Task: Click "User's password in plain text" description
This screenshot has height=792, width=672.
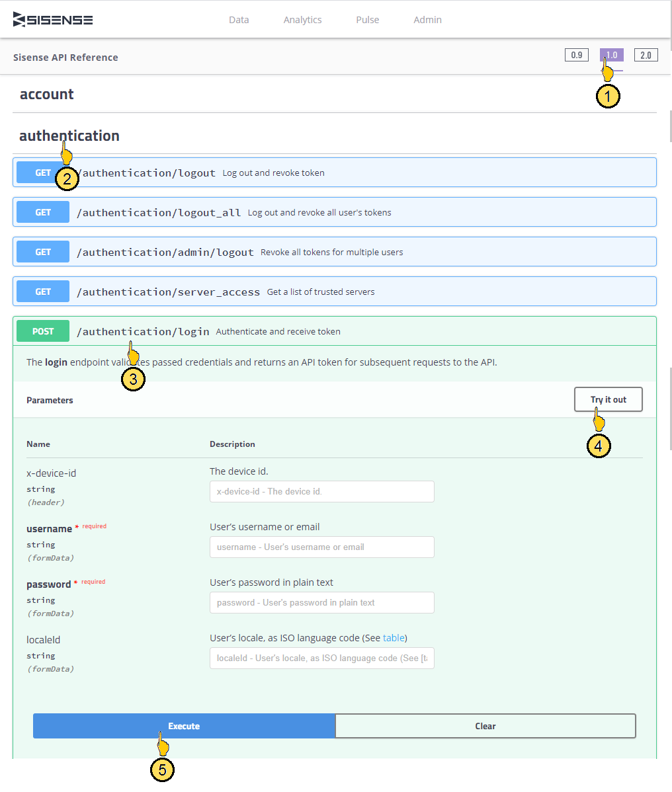Action: click(x=271, y=582)
